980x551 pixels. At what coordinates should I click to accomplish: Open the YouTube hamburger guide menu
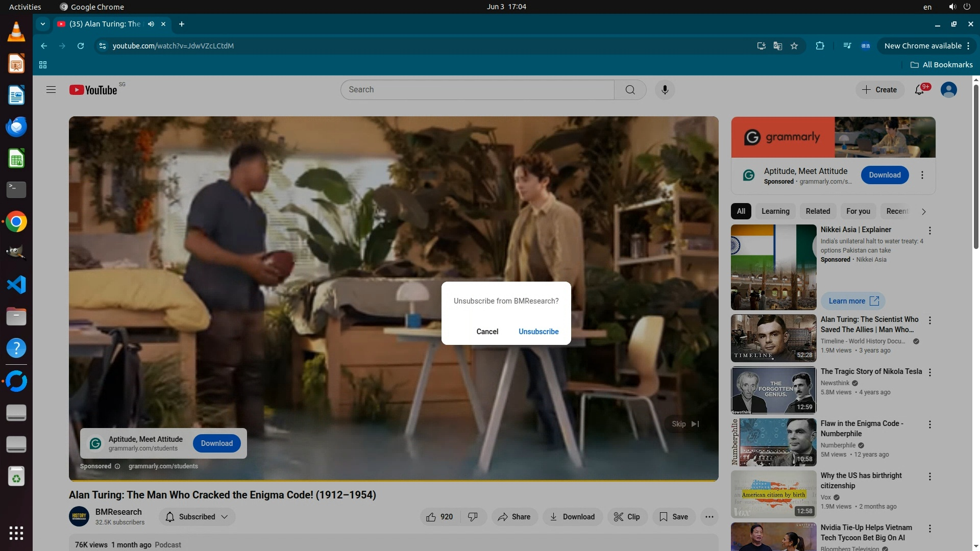click(x=51, y=90)
